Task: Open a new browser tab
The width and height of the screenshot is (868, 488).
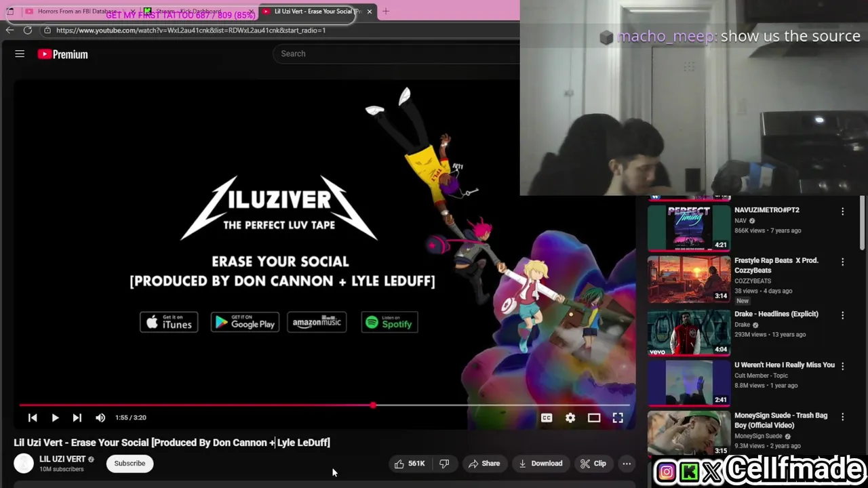Action: click(x=385, y=12)
